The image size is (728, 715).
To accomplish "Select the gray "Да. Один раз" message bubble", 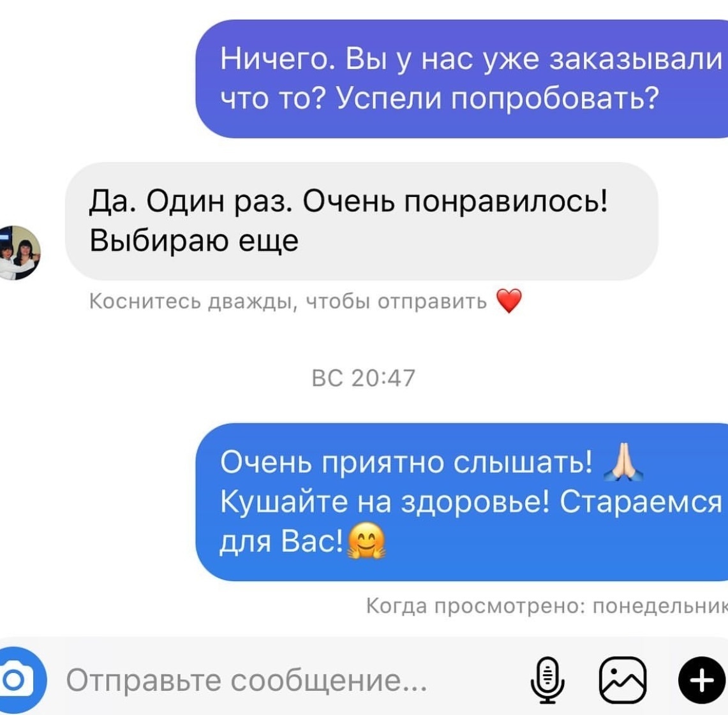I will pos(362,221).
